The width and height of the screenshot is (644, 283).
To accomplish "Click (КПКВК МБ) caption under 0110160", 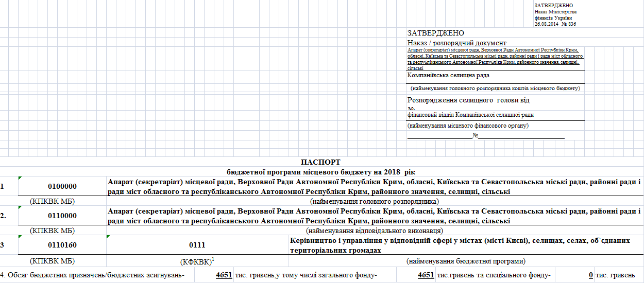I will coord(53,260).
